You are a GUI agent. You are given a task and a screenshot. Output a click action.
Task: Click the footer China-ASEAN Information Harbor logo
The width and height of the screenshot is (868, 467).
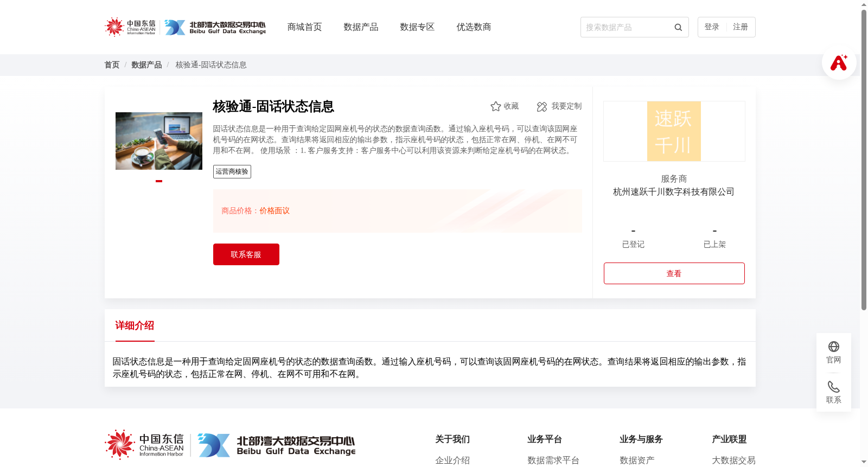pos(144,445)
